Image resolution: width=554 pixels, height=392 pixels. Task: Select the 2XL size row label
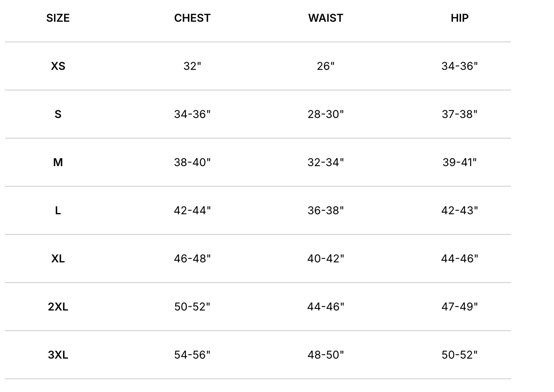pos(58,307)
